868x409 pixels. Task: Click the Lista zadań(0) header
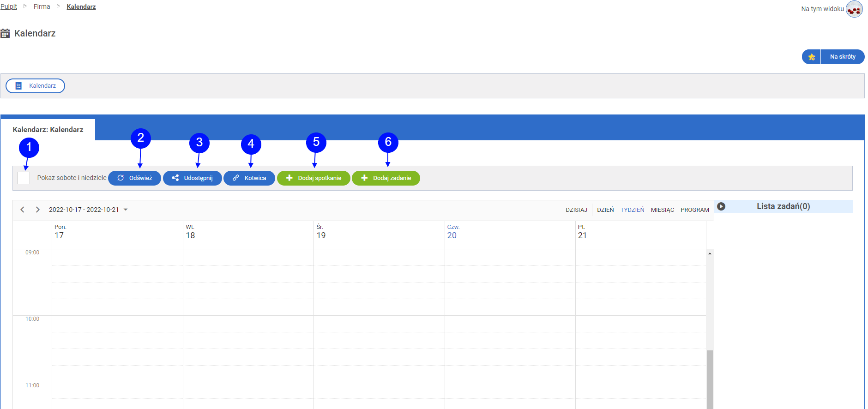click(783, 206)
